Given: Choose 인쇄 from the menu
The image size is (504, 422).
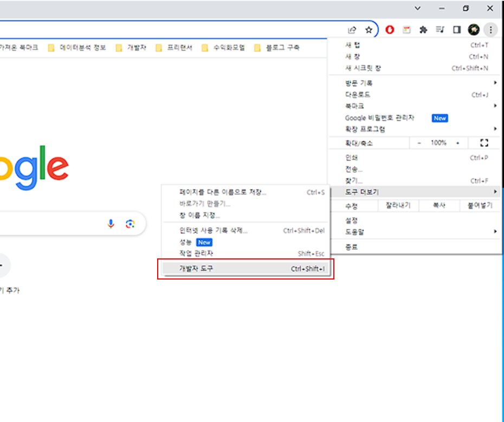Looking at the screenshot, I should [x=415, y=158].
